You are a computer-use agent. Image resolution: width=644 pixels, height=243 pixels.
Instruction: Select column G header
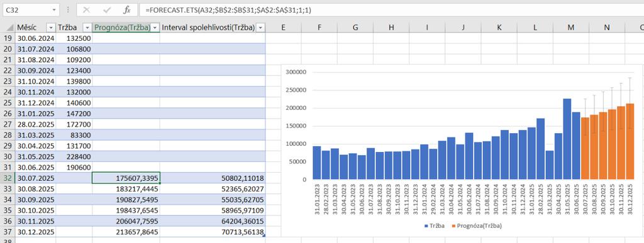355,28
